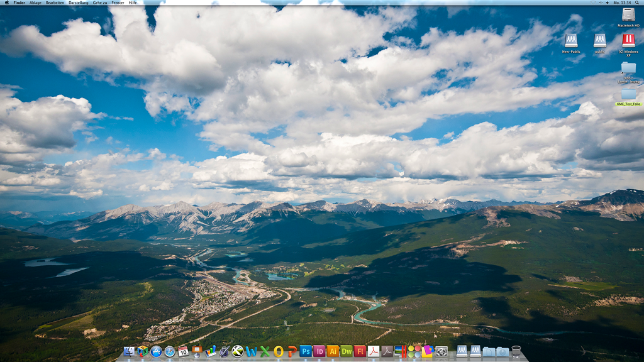
Task: Open Finder from the Dock
Action: (x=128, y=351)
